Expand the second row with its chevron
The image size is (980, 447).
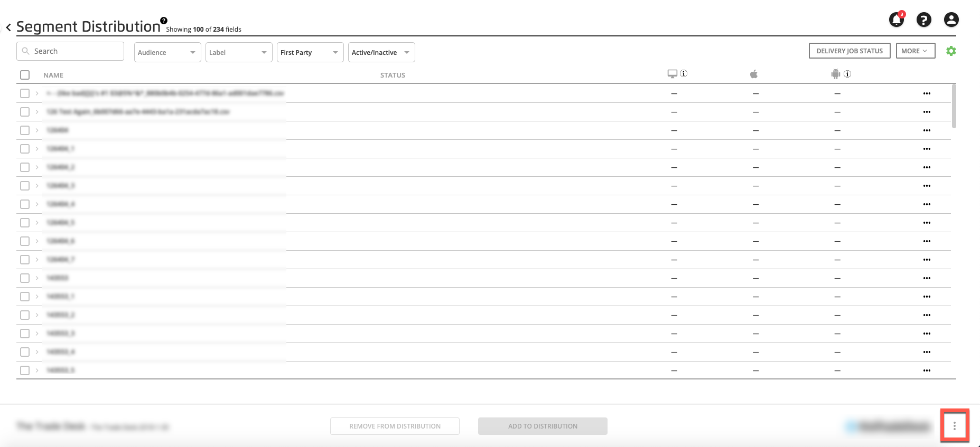(x=37, y=112)
